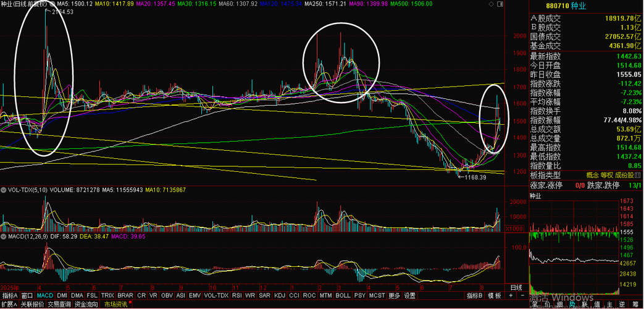Select the OBV indicator tab

tap(167, 295)
